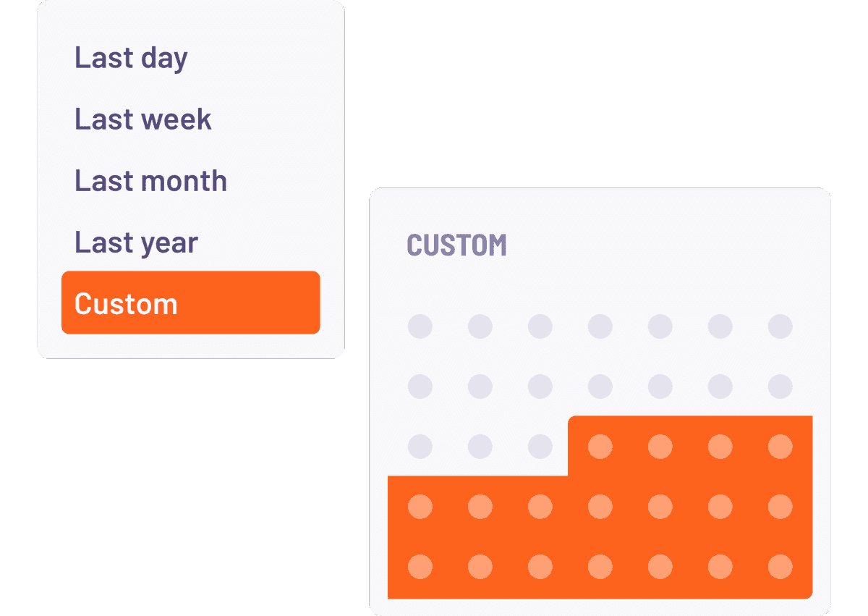
Task: Choose Last week from the list
Action: click(x=143, y=119)
